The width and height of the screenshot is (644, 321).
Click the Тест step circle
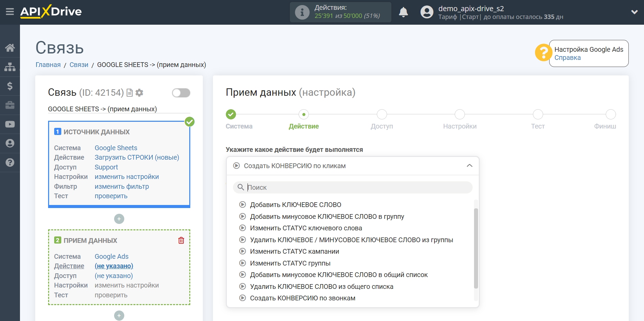(x=538, y=114)
